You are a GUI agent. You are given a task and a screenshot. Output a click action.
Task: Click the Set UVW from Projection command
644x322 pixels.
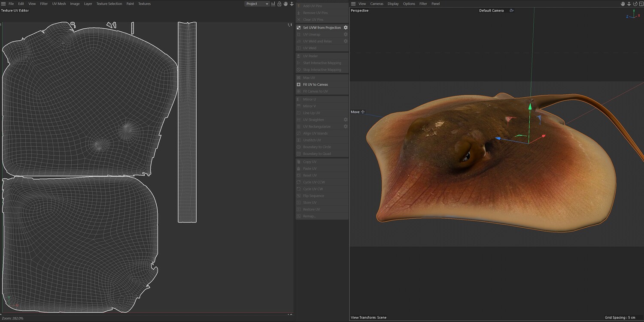pyautogui.click(x=322, y=27)
